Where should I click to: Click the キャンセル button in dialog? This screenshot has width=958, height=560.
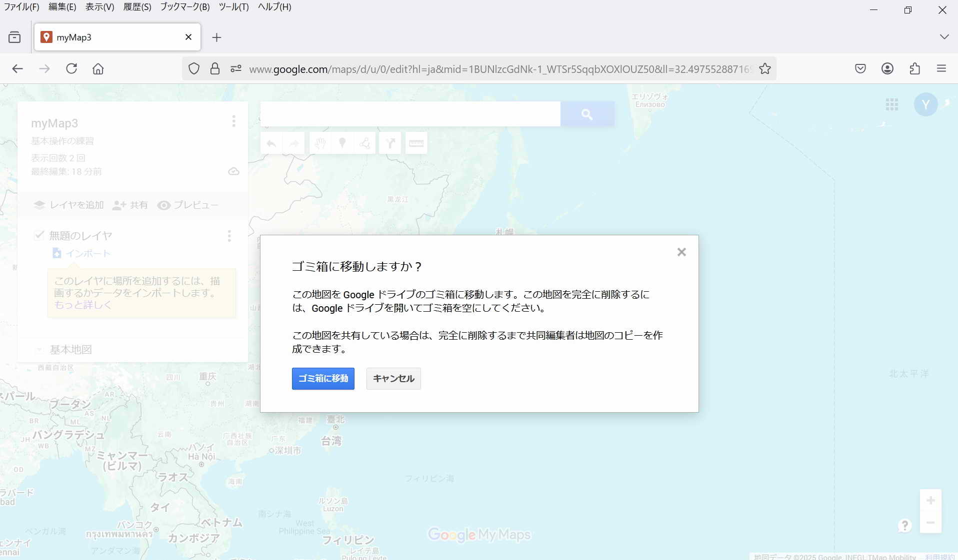click(393, 379)
